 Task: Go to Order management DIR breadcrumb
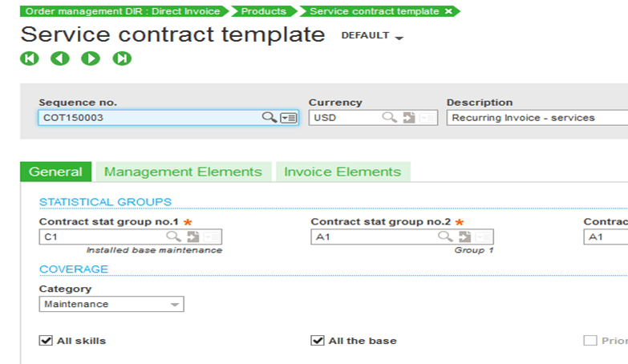pos(122,11)
